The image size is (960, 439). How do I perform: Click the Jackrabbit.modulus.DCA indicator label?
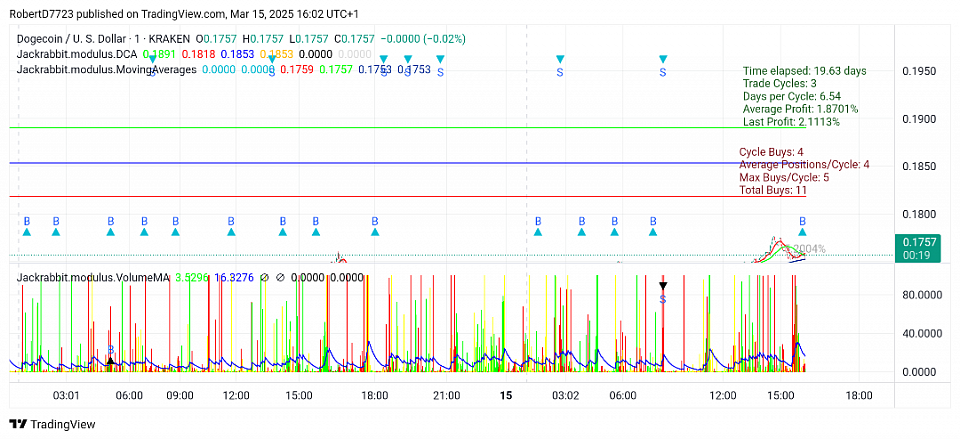pos(77,54)
